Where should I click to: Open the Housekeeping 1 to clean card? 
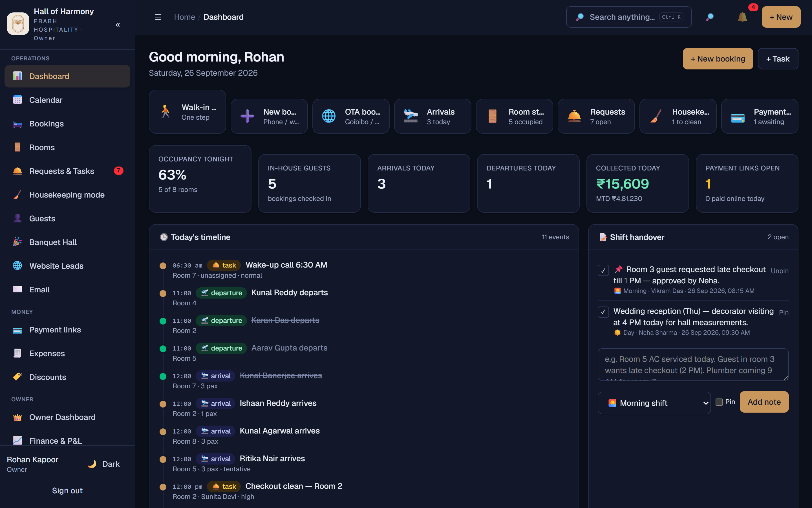click(678, 116)
